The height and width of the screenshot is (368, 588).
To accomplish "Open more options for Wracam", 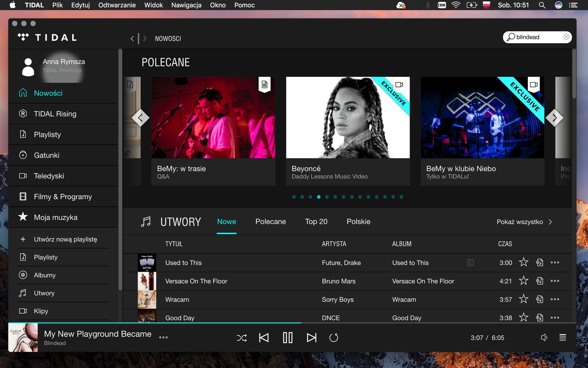I will point(555,299).
